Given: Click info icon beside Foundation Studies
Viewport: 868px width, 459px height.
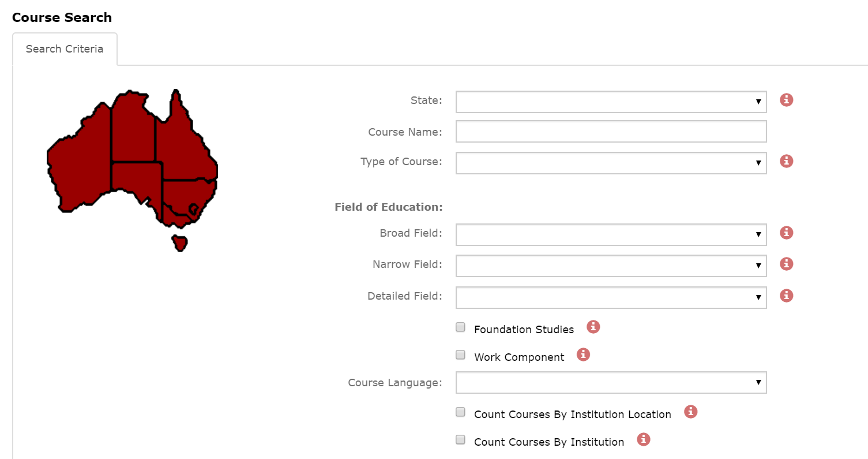Looking at the screenshot, I should [593, 327].
